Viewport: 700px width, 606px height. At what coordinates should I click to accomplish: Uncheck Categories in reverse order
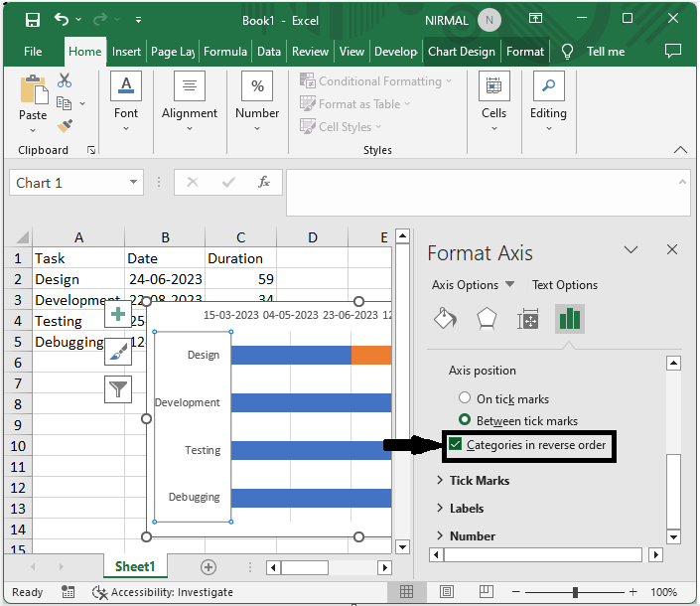(456, 445)
